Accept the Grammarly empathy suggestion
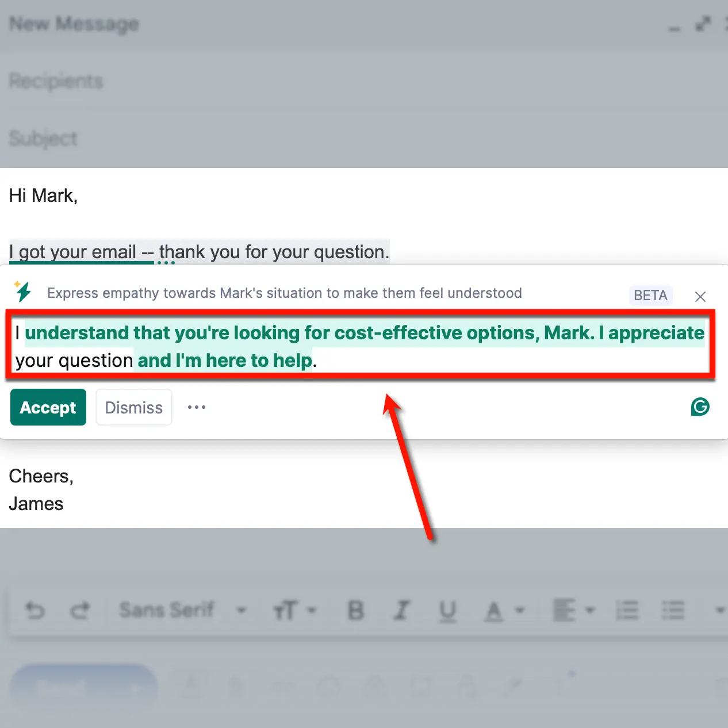 click(x=48, y=407)
